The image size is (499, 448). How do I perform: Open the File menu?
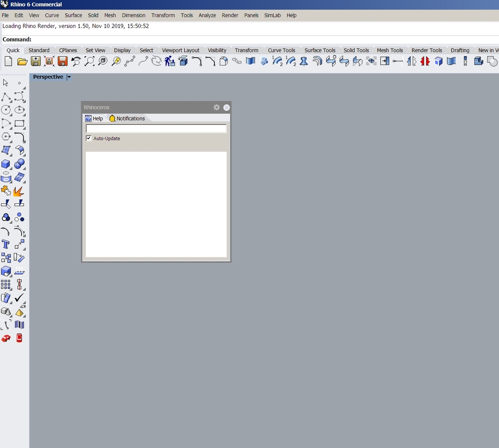[5, 15]
